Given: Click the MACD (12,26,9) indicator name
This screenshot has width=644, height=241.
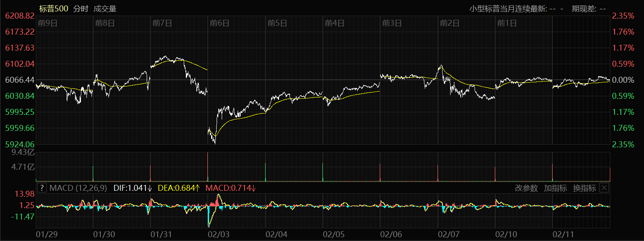Looking at the screenshot, I should click(x=78, y=188).
